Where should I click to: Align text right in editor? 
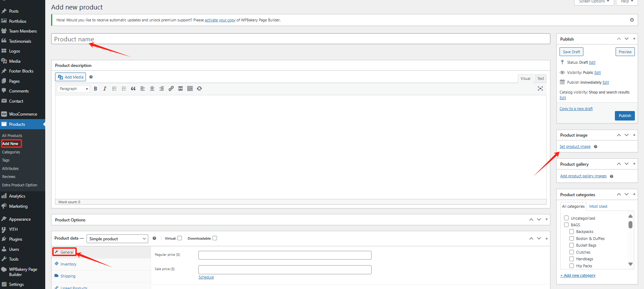click(162, 89)
